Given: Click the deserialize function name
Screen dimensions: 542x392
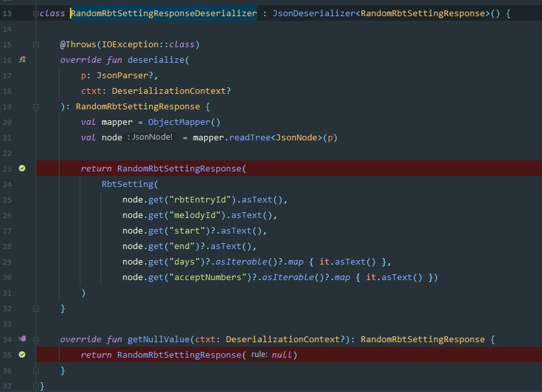Looking at the screenshot, I should (x=156, y=60).
